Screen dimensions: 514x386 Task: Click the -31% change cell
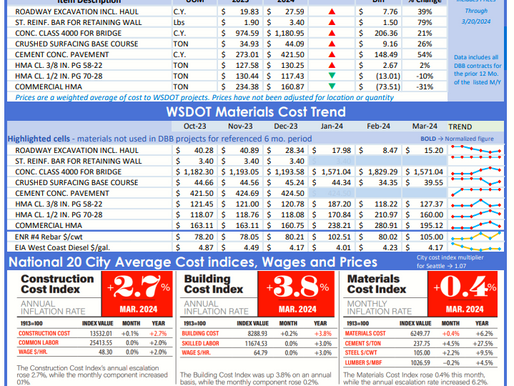click(425, 87)
